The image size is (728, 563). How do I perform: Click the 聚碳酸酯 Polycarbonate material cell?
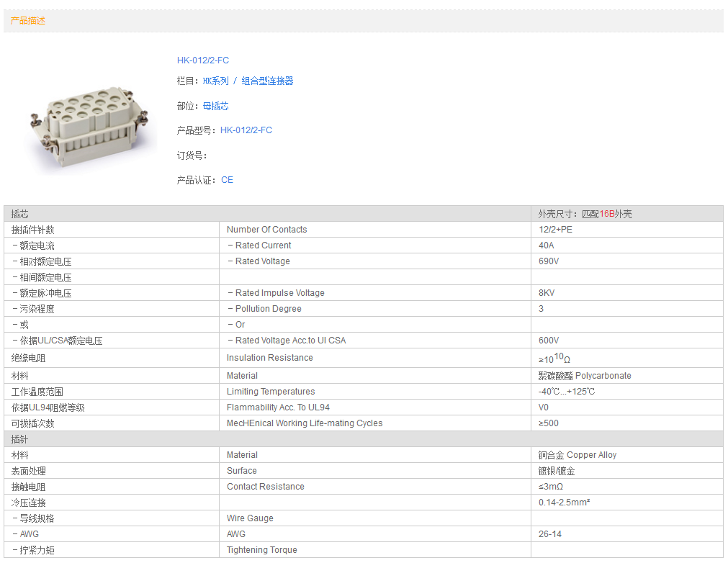(584, 376)
